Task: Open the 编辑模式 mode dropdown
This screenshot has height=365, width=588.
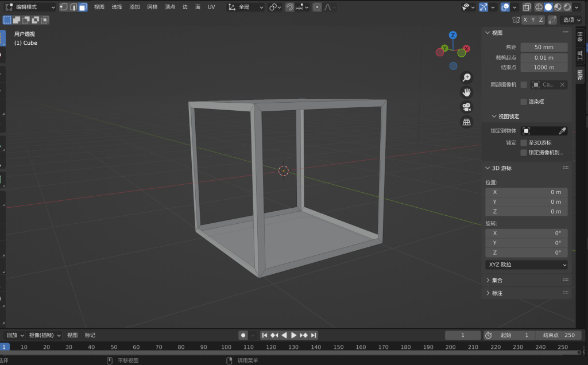Action: click(x=30, y=7)
